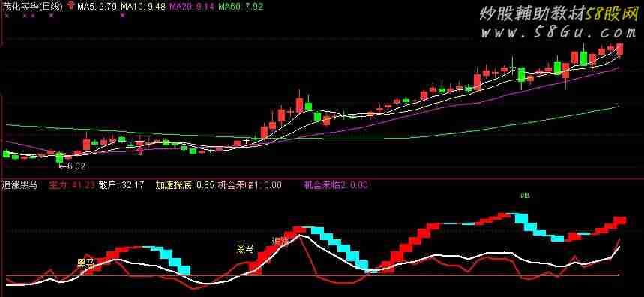Click the first 黑马 signal label
Image resolution: width=644 pixels, height=297 pixels.
[x=85, y=262]
